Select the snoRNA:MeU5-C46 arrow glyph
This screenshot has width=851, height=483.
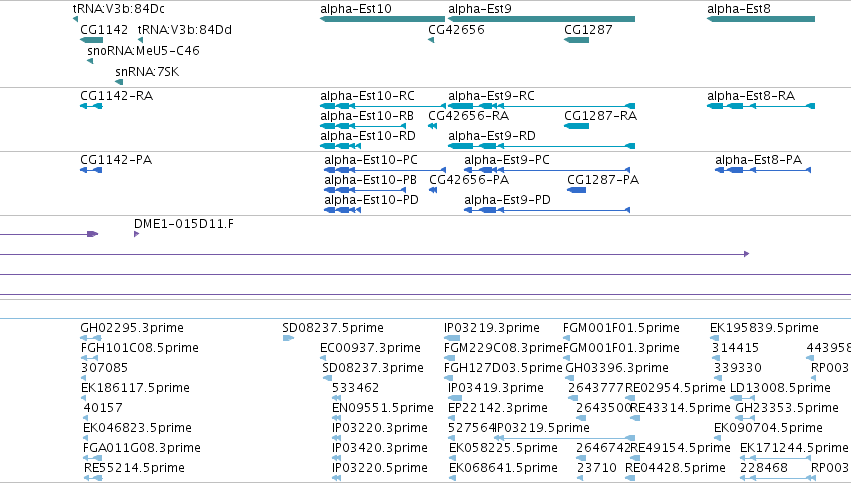90,61
